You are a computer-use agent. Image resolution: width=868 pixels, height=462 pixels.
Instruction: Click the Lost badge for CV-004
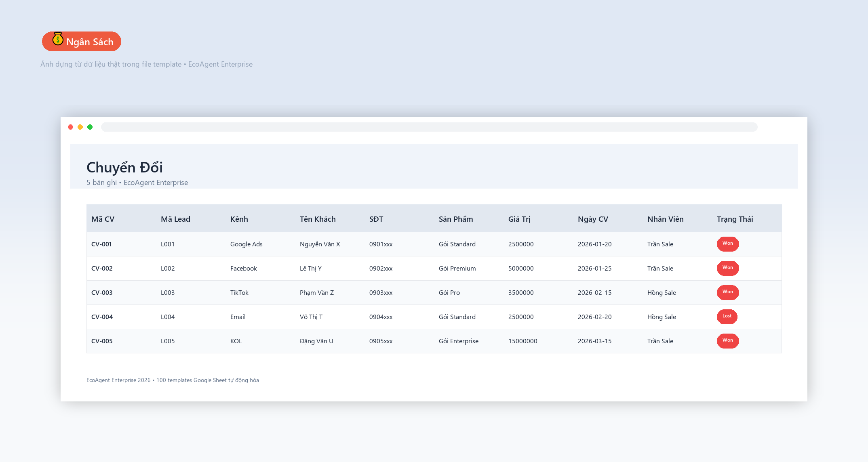727,316
